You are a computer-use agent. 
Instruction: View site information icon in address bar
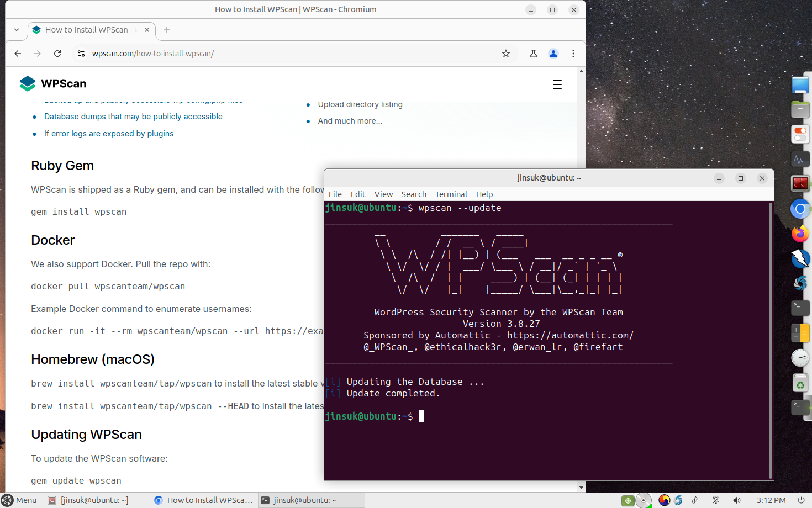click(81, 54)
